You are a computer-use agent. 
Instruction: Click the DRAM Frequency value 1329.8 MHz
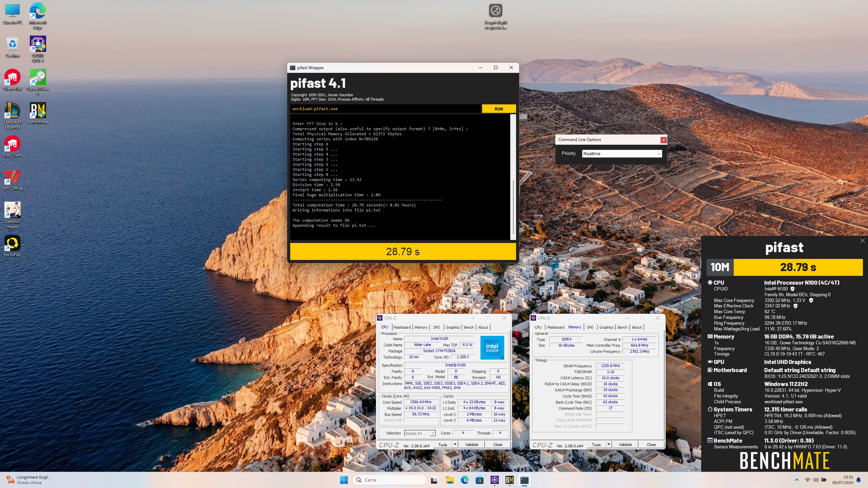pyautogui.click(x=610, y=366)
